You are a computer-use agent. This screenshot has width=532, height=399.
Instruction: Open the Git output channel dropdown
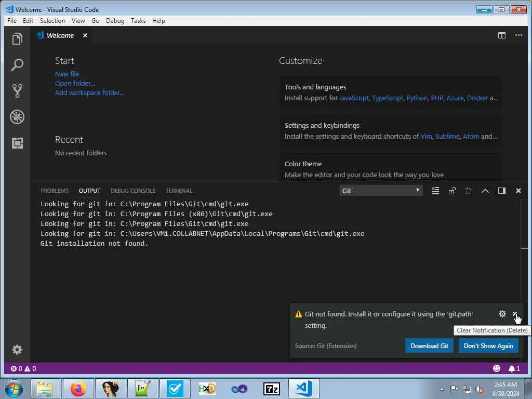381,191
